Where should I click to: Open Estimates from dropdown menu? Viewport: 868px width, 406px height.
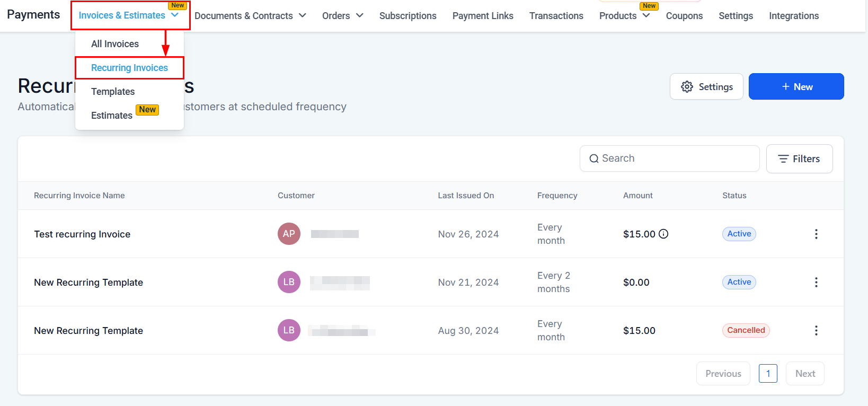pyautogui.click(x=112, y=116)
